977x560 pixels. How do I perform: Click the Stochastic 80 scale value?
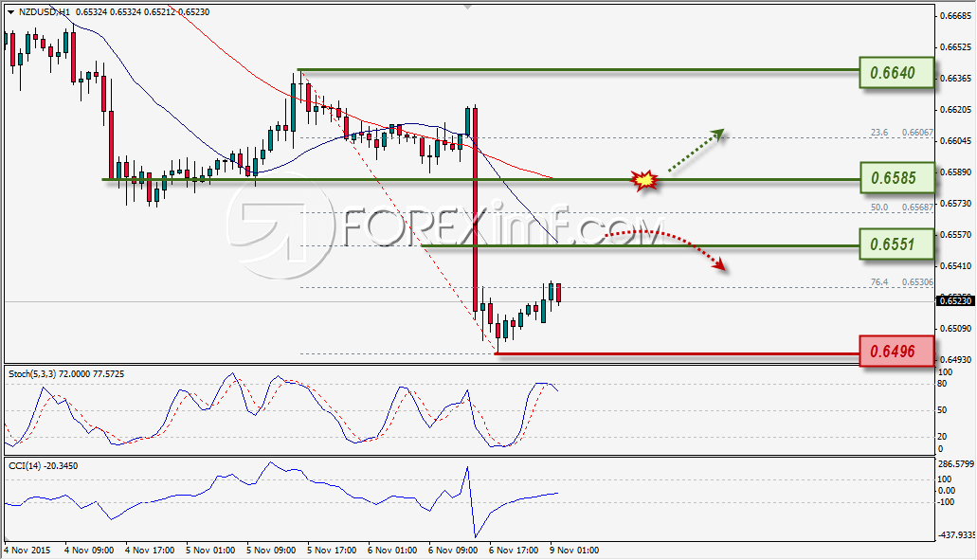tap(942, 384)
